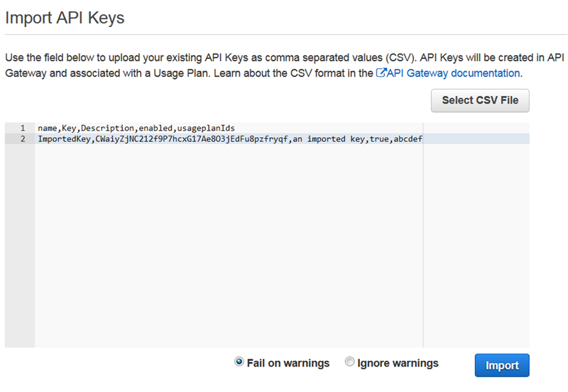Click the Description header in line 1
The height and width of the screenshot is (392, 568).
(x=108, y=128)
